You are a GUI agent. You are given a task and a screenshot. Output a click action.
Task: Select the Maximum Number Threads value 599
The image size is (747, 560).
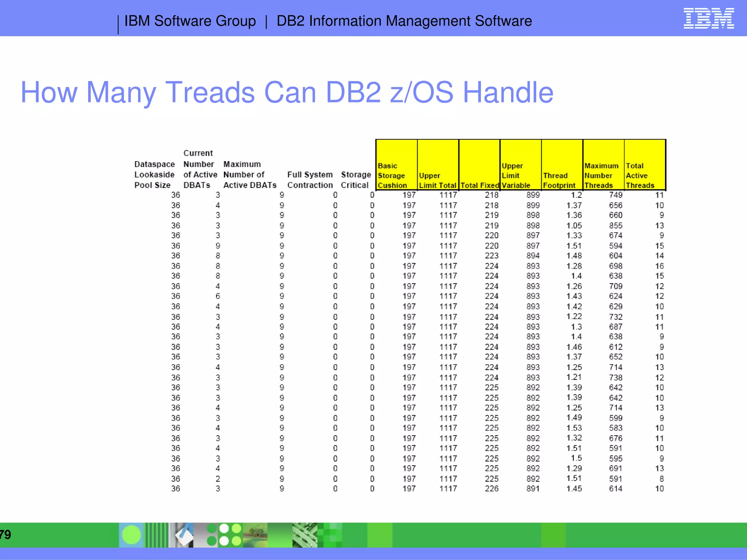click(616, 418)
